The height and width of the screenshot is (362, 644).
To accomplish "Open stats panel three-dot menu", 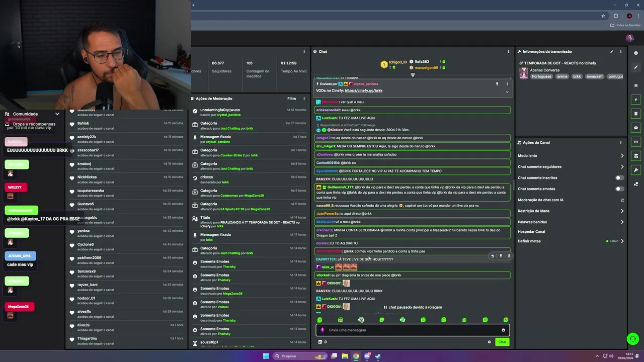I will pyautogui.click(x=304, y=51).
